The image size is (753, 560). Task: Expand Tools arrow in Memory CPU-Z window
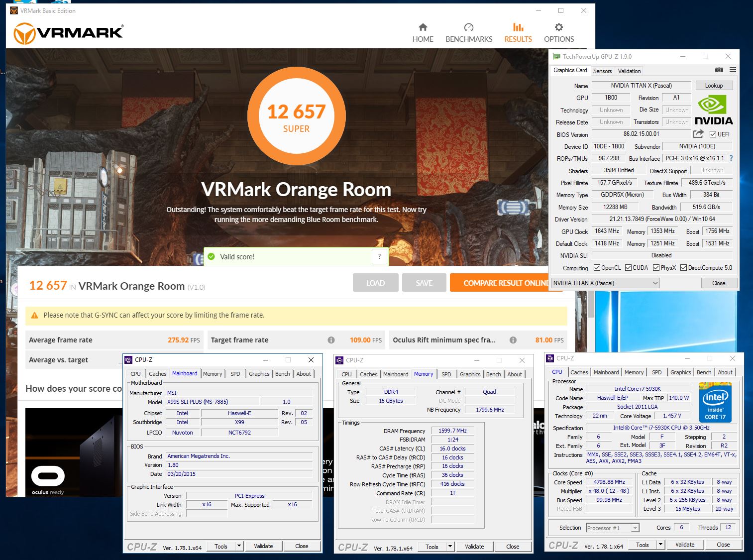click(x=450, y=547)
